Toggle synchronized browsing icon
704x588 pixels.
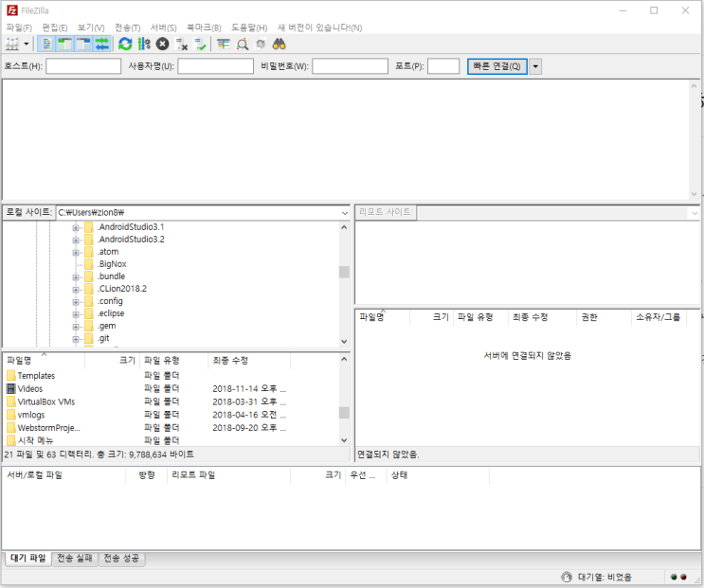[261, 44]
